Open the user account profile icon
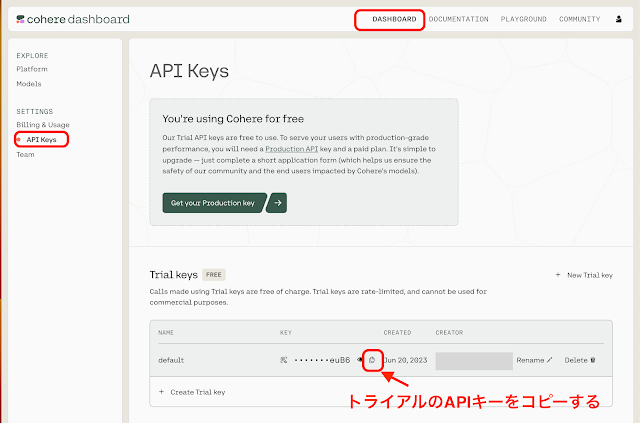This screenshot has width=640, height=423. coord(618,19)
